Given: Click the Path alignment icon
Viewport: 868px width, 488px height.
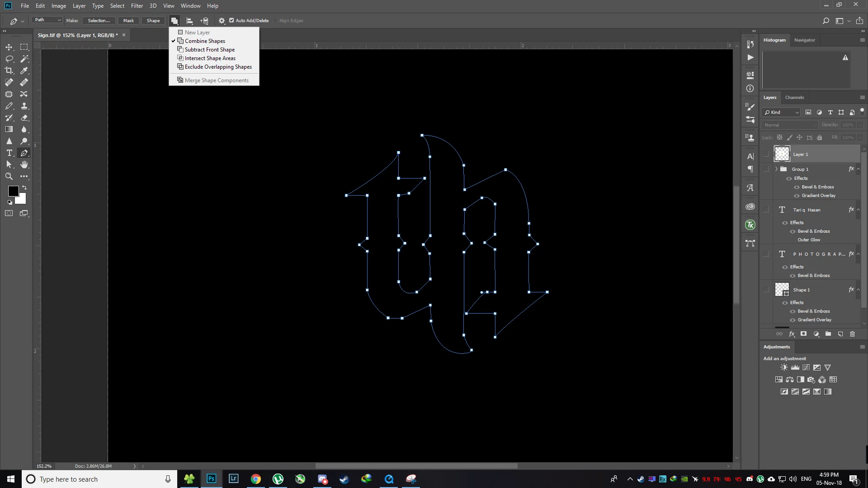Looking at the screenshot, I should pyautogui.click(x=189, y=21).
